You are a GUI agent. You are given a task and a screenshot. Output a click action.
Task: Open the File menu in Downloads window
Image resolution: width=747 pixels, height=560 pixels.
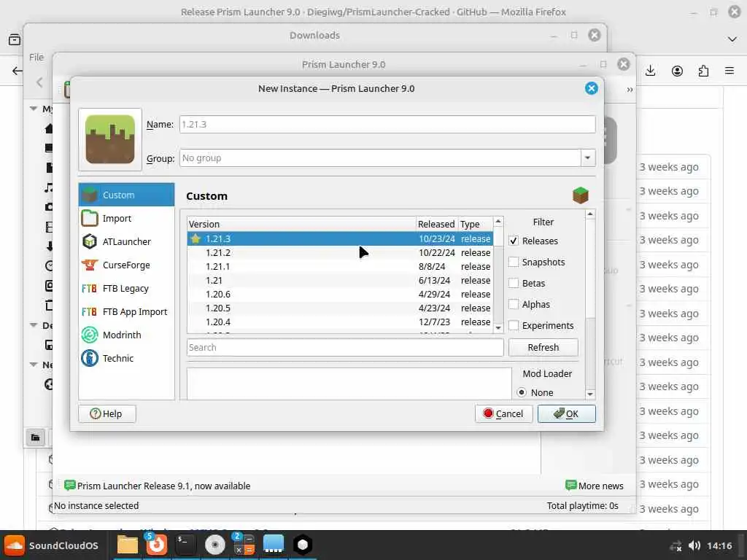36,57
